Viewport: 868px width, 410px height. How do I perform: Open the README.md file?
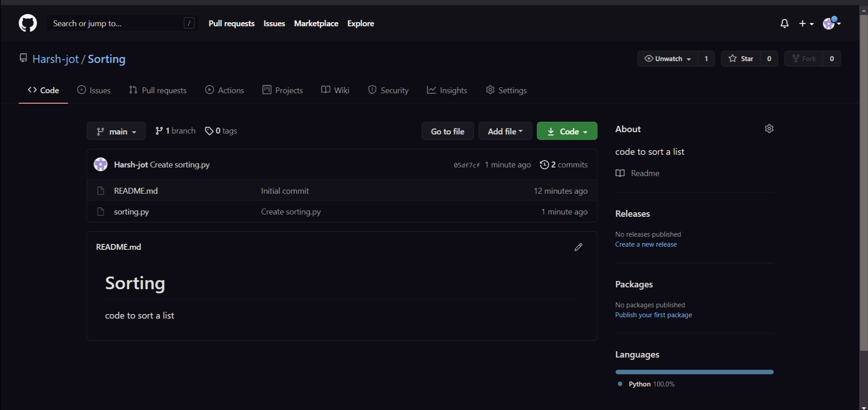[x=136, y=191]
